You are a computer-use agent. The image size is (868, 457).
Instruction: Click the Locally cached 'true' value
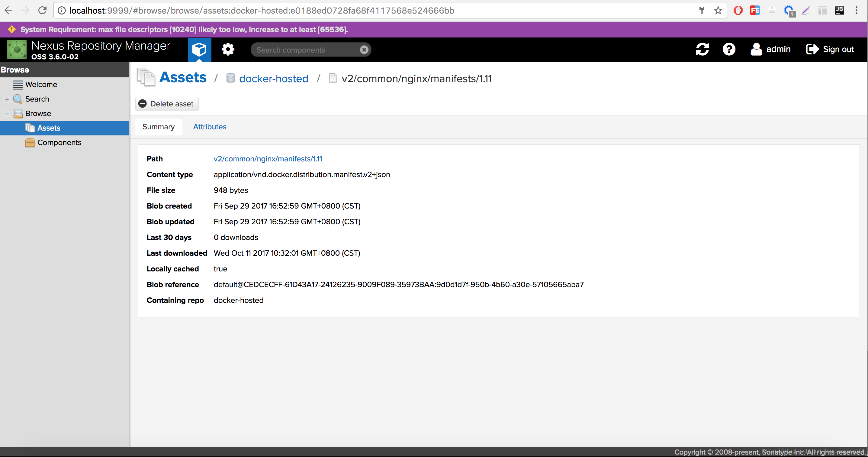(x=220, y=269)
